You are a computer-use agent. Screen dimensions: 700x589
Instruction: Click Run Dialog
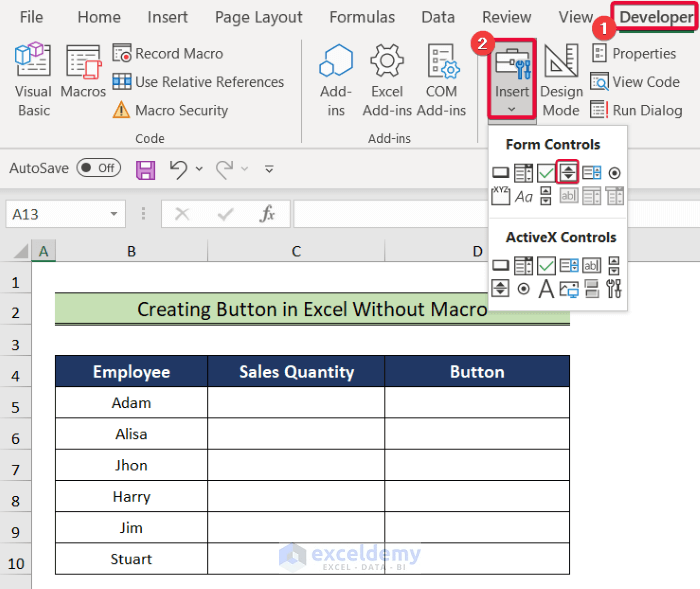coord(637,110)
